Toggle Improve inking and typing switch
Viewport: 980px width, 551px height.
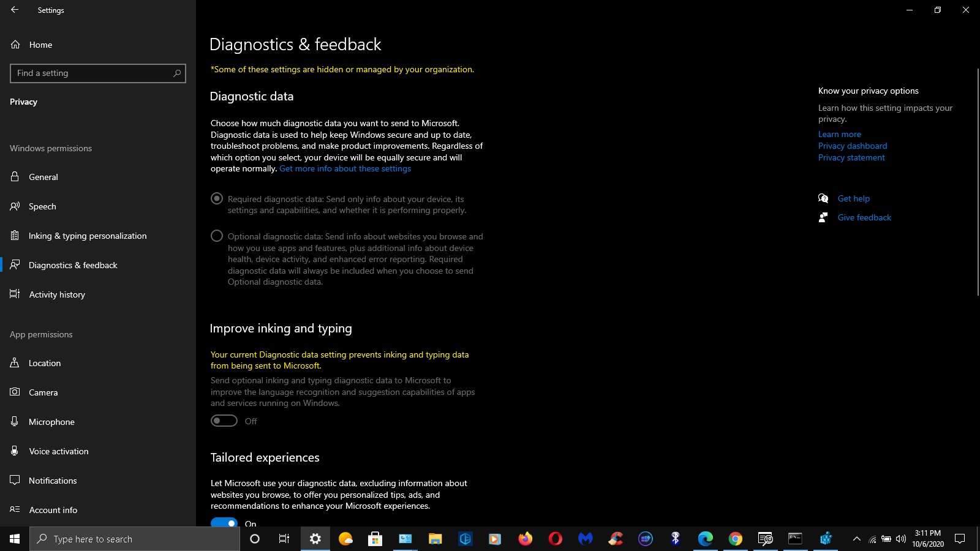point(224,421)
